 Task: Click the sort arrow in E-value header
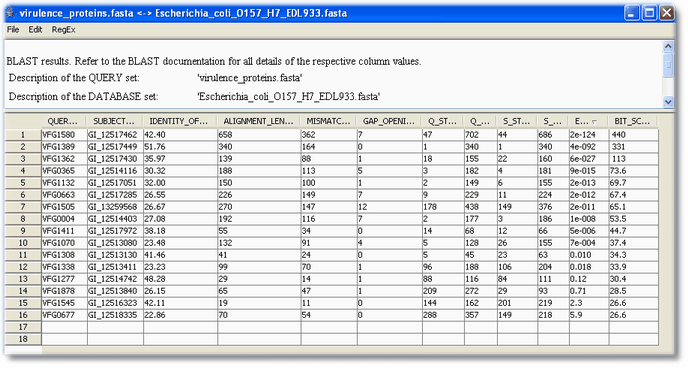click(594, 122)
